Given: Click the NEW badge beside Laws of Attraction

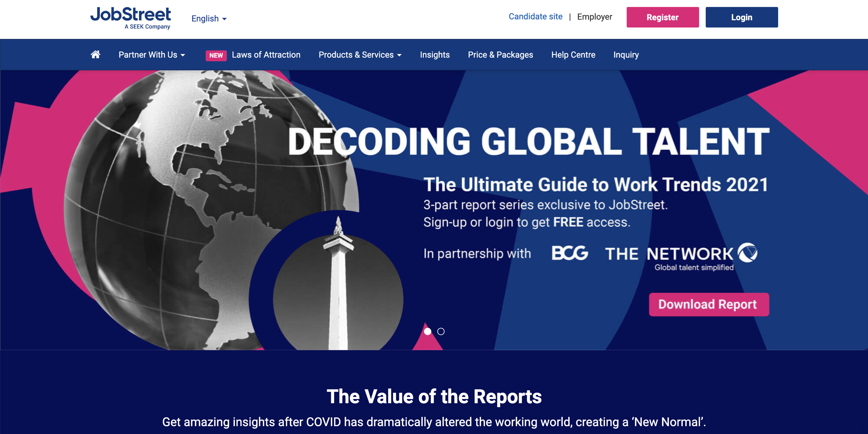Looking at the screenshot, I should (216, 55).
